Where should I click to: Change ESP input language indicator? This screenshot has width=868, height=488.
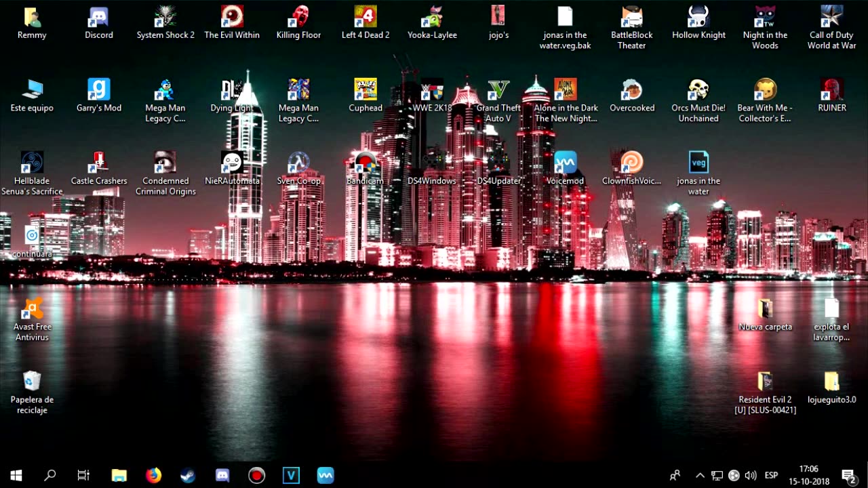click(772, 475)
